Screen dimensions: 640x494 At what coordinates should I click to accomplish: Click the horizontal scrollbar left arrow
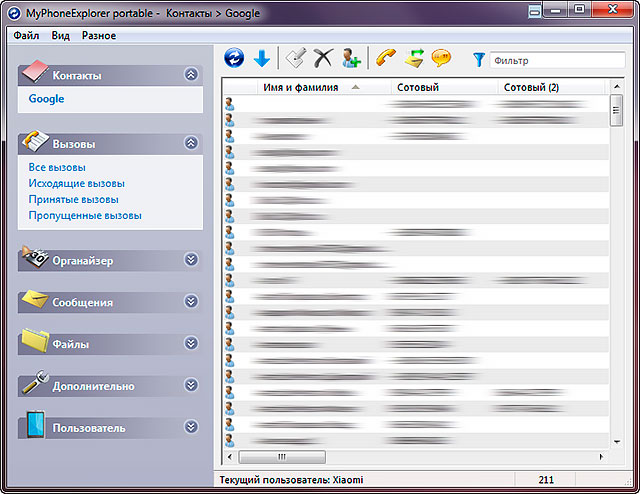click(230, 456)
